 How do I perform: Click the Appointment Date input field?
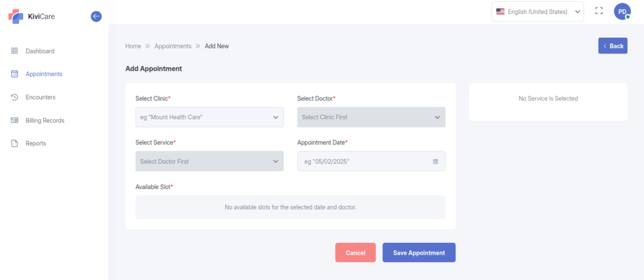(x=365, y=162)
